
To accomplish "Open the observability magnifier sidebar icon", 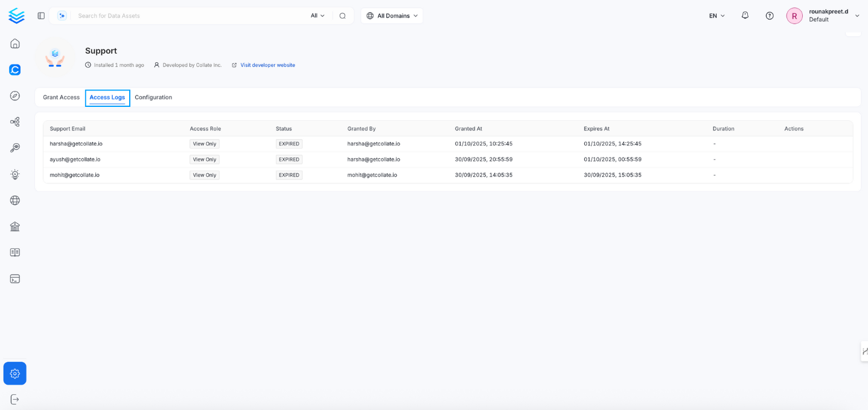I will tap(15, 148).
